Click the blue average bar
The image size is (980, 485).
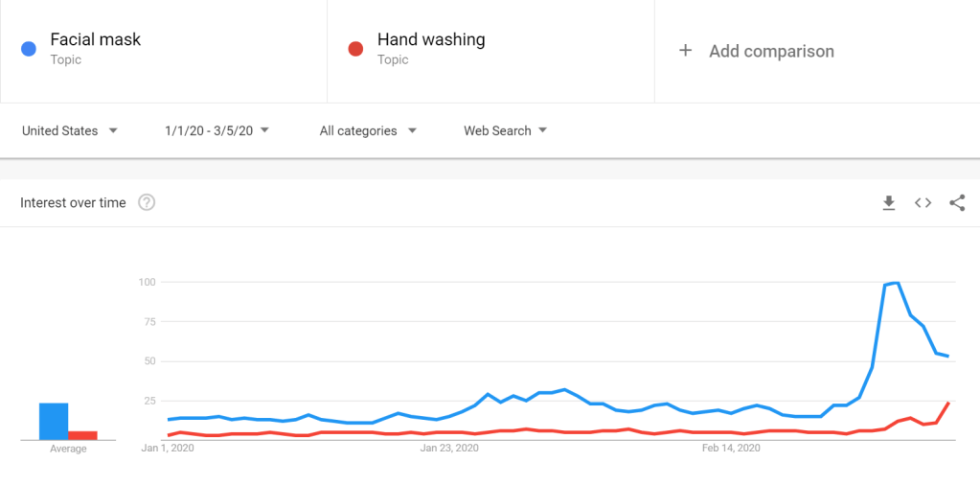point(54,421)
